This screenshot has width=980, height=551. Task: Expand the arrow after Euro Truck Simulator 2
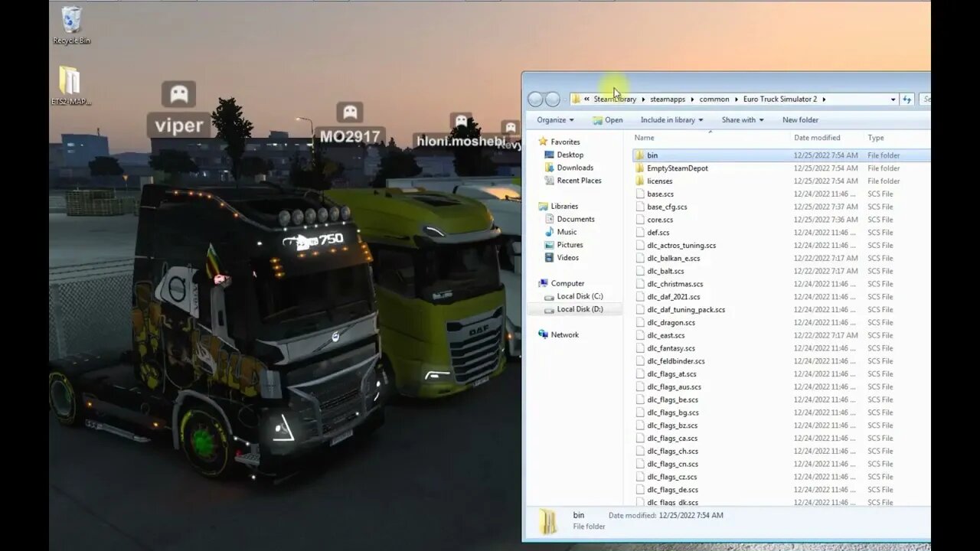[824, 99]
